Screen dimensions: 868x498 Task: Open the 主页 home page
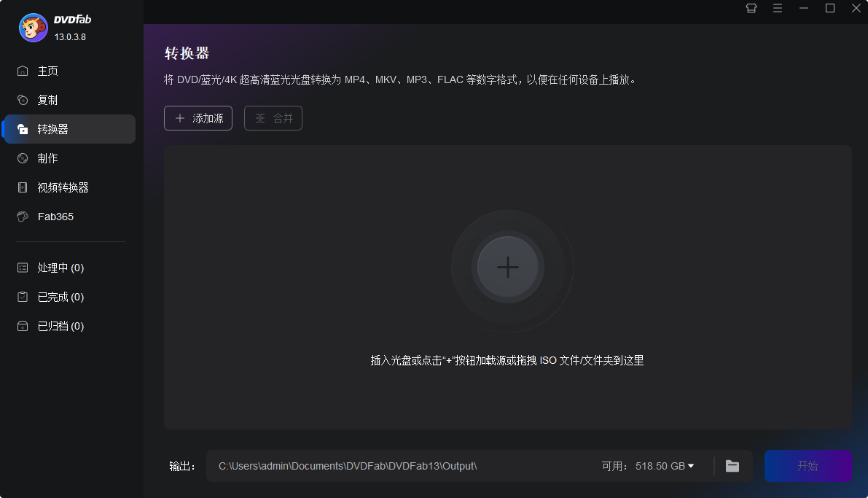click(70, 71)
